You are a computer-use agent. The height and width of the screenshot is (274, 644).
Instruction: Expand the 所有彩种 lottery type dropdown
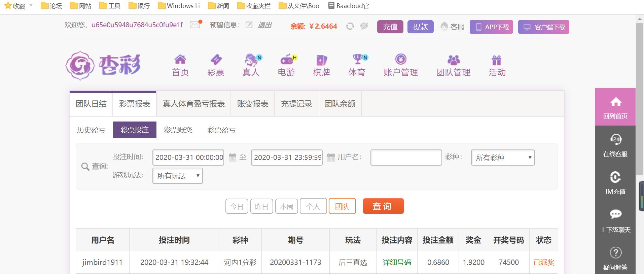pyautogui.click(x=503, y=158)
